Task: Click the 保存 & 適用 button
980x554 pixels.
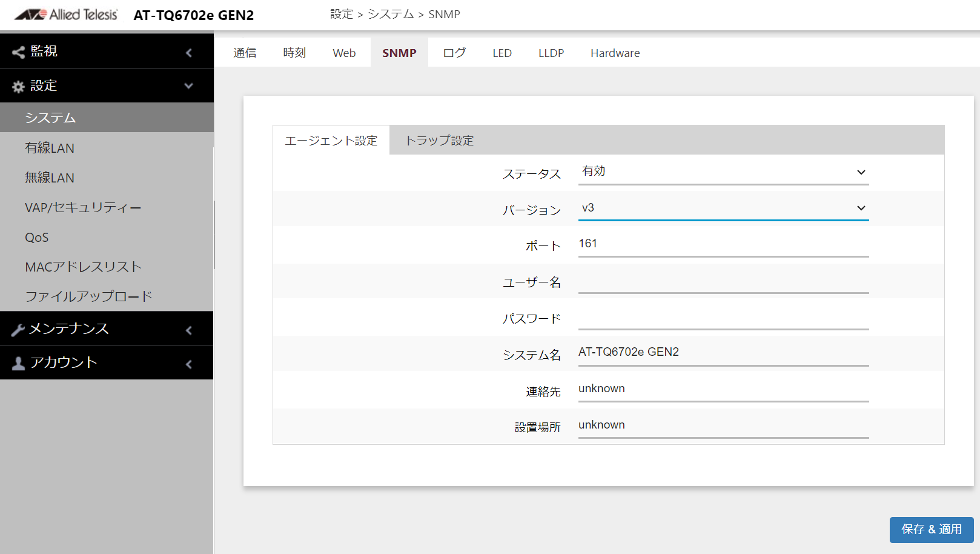Action: [x=932, y=530]
